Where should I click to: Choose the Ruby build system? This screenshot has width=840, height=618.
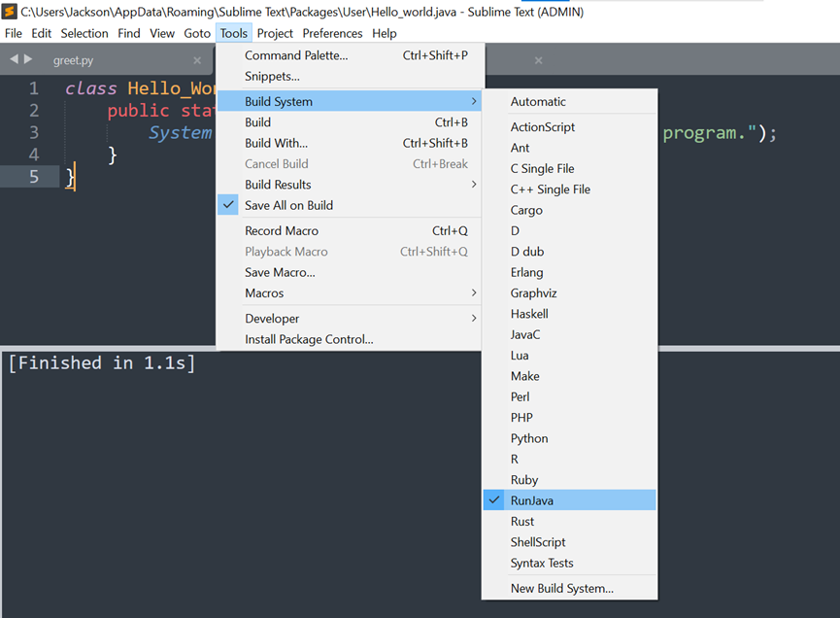[x=569, y=480]
